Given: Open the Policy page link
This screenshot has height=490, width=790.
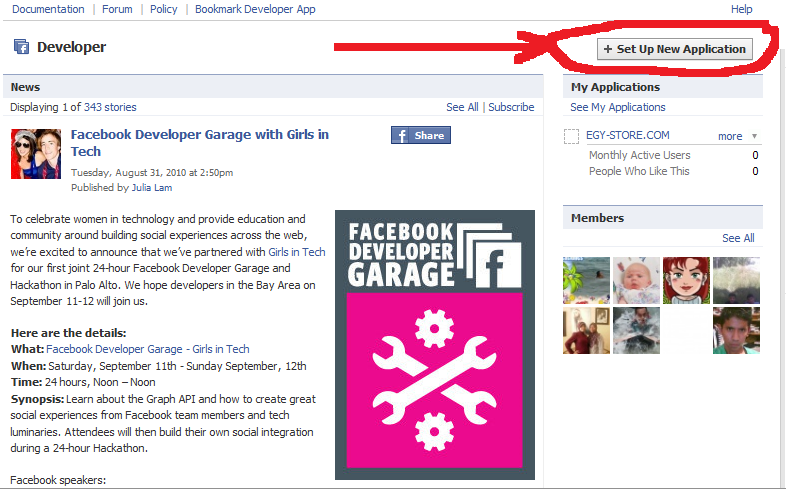Looking at the screenshot, I should point(163,9).
